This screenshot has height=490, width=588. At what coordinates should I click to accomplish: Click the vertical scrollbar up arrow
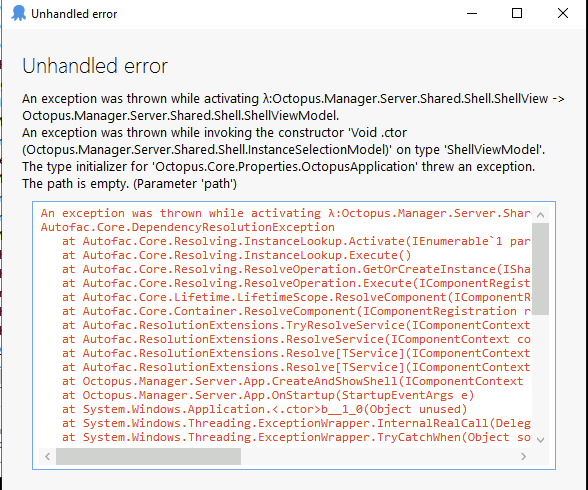point(540,215)
